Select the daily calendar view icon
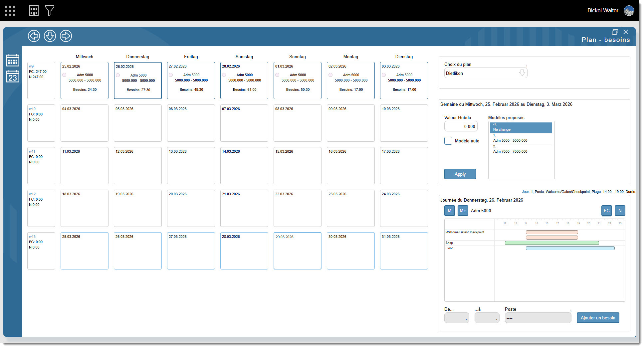The width and height of the screenshot is (644, 348). (x=12, y=76)
